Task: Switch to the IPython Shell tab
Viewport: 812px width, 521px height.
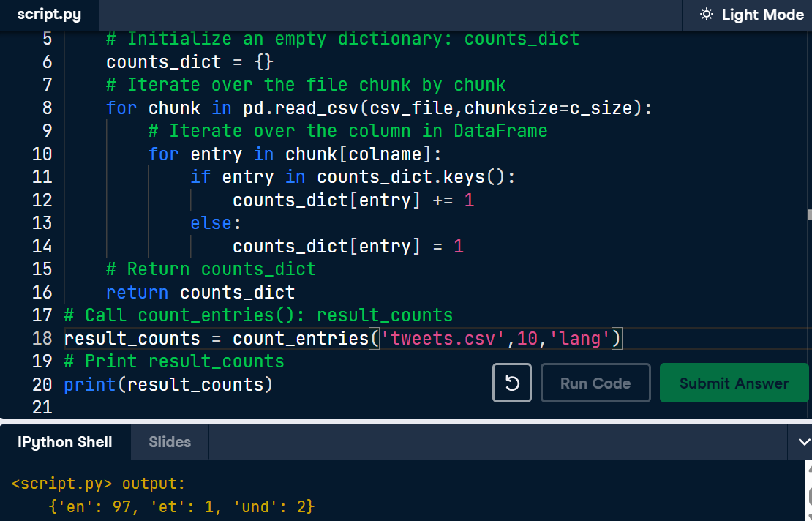Action: coord(64,442)
